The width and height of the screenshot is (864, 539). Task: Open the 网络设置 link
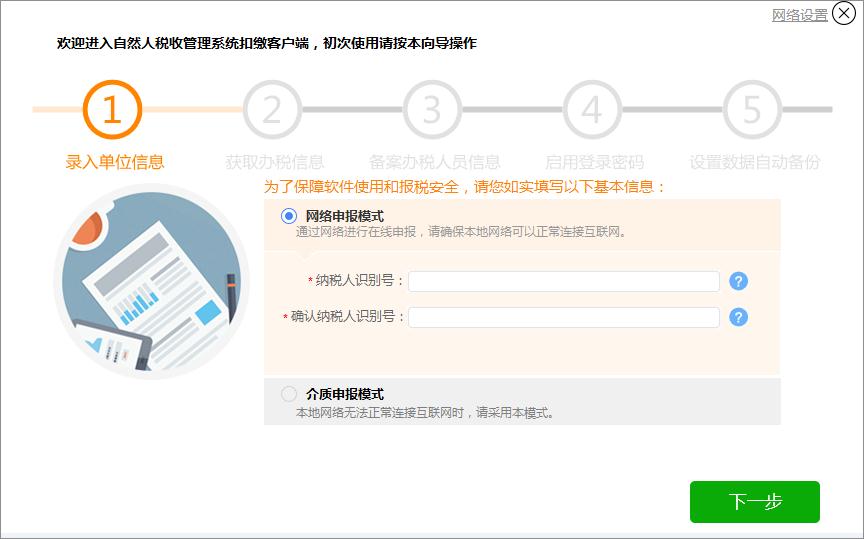(800, 15)
